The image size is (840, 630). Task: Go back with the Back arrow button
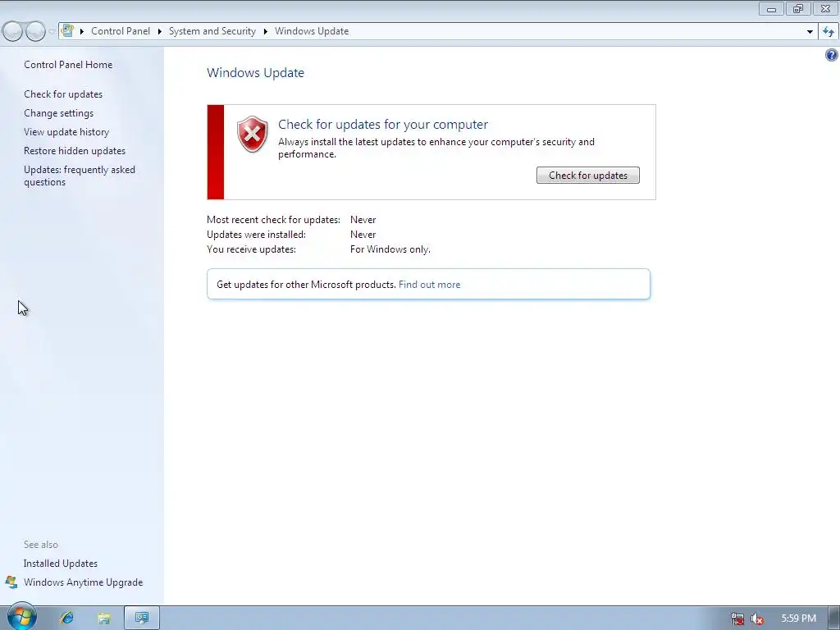tap(12, 32)
